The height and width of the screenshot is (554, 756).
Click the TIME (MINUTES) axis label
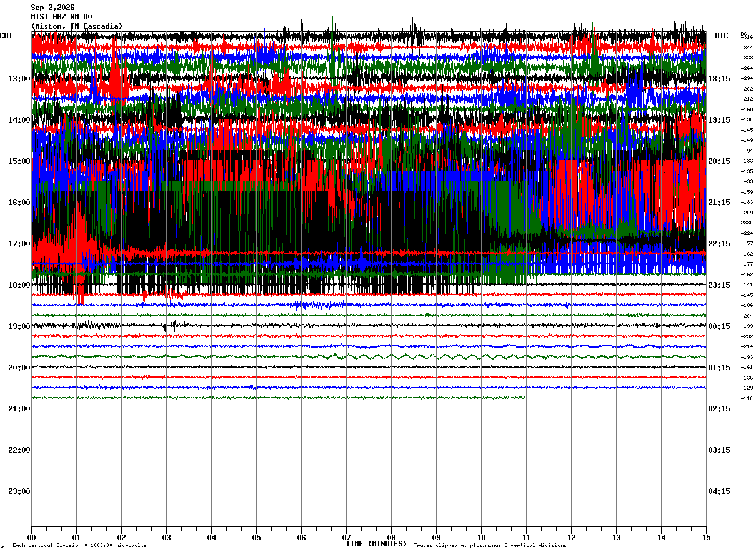point(376,544)
